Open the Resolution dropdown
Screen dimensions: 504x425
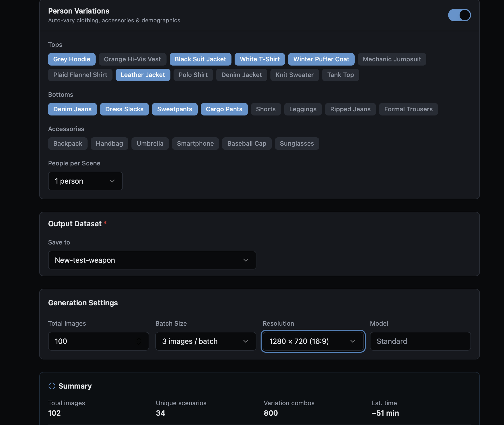(x=313, y=341)
